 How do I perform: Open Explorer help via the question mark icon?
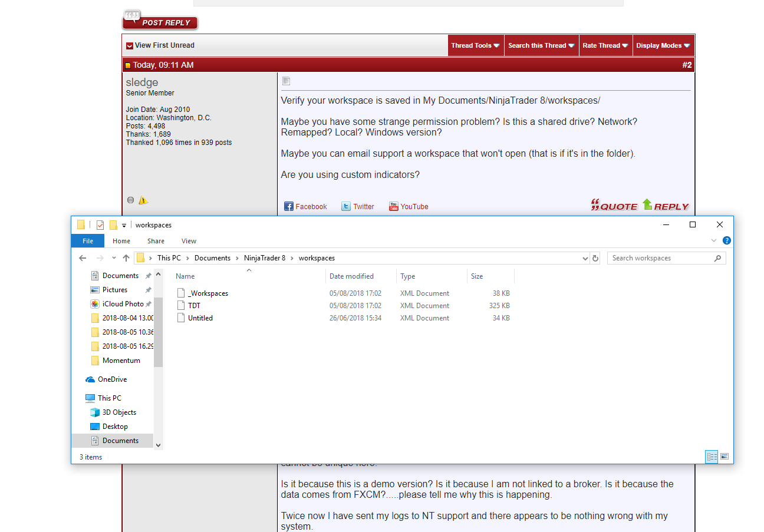tap(727, 240)
